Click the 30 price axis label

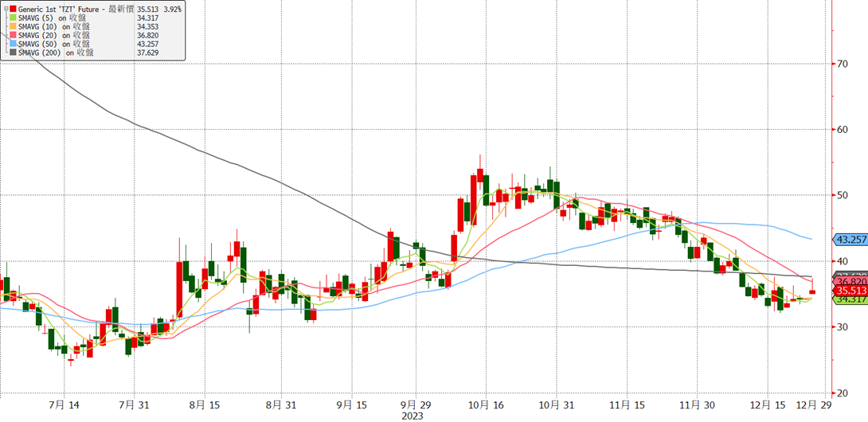pos(842,327)
